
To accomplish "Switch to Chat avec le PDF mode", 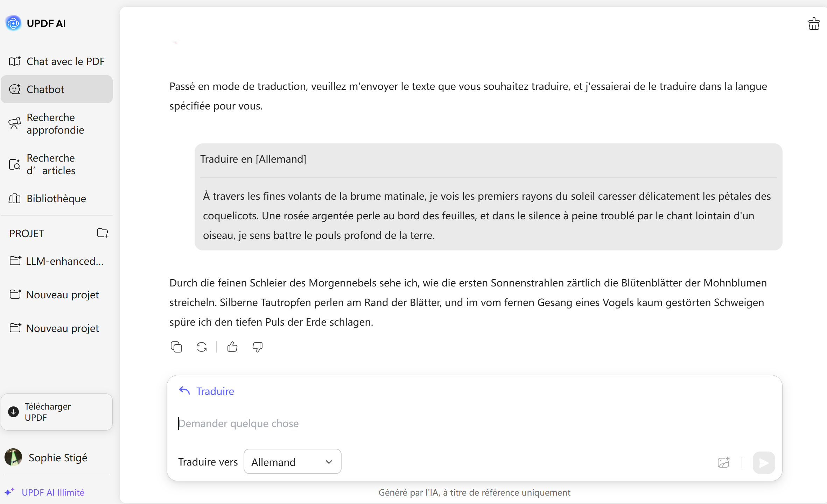I will pyautogui.click(x=57, y=61).
